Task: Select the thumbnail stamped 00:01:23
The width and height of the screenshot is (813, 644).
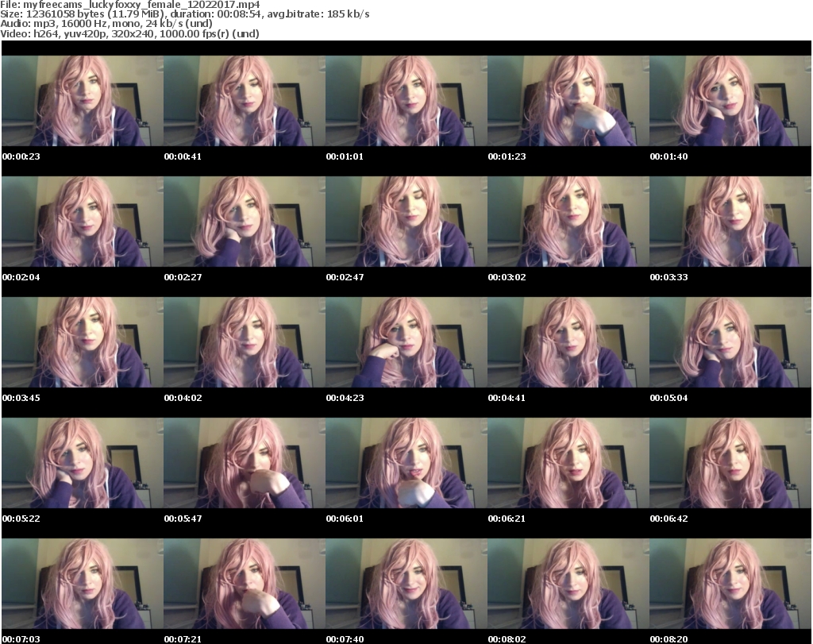Action: point(568,101)
